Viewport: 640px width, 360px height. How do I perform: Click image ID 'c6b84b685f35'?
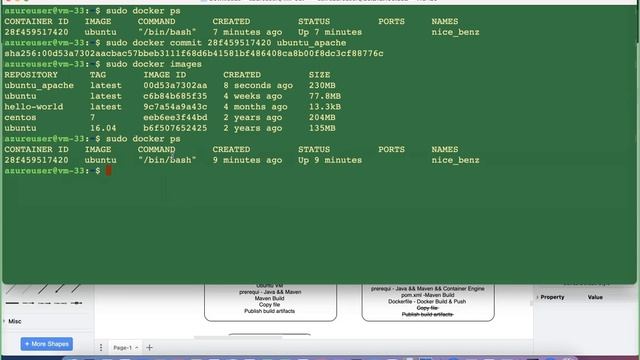175,96
